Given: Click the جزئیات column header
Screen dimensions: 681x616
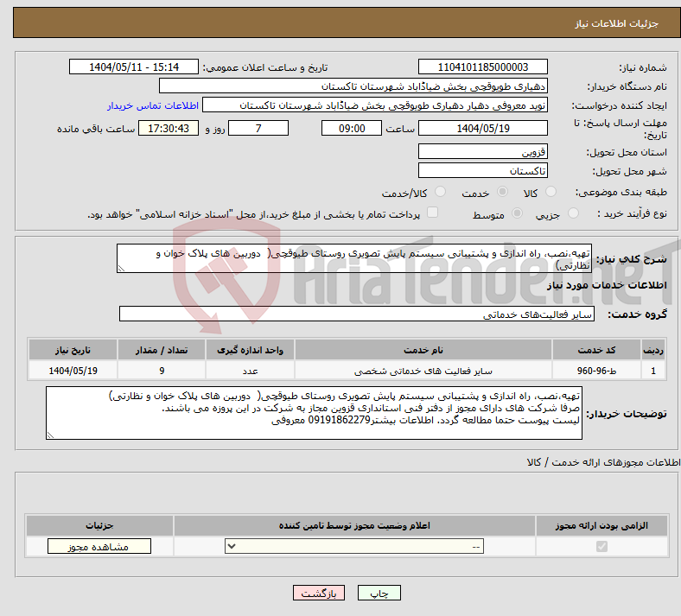Looking at the screenshot, I should pyautogui.click(x=99, y=525).
